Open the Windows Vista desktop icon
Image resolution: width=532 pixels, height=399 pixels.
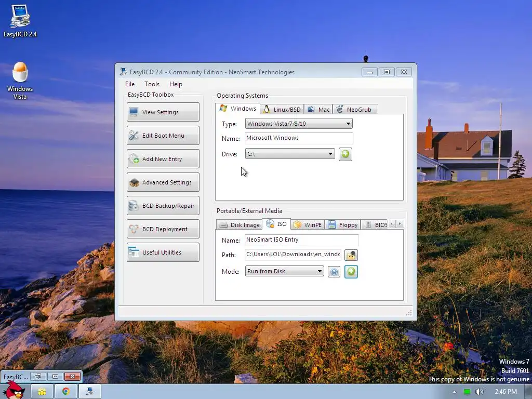(x=20, y=81)
